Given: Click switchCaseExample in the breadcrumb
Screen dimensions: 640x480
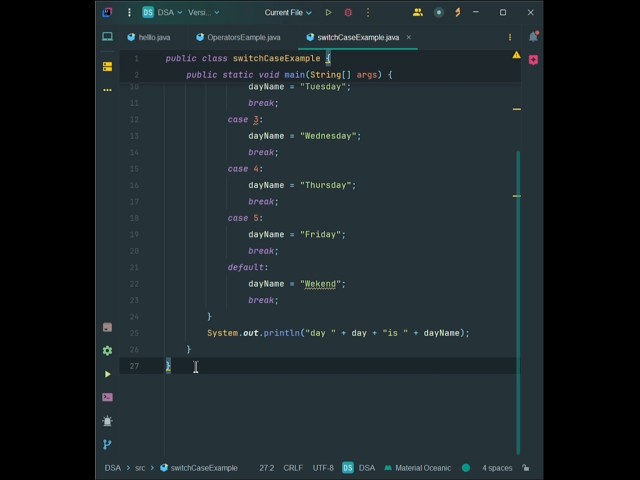Looking at the screenshot, I should pyautogui.click(x=199, y=468).
